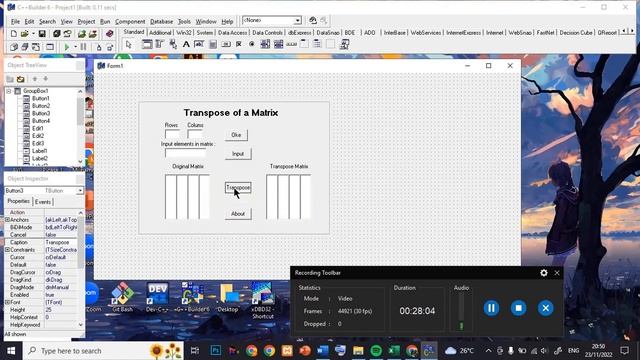Run the project with green arrow
The height and width of the screenshot is (360, 640).
point(67,47)
